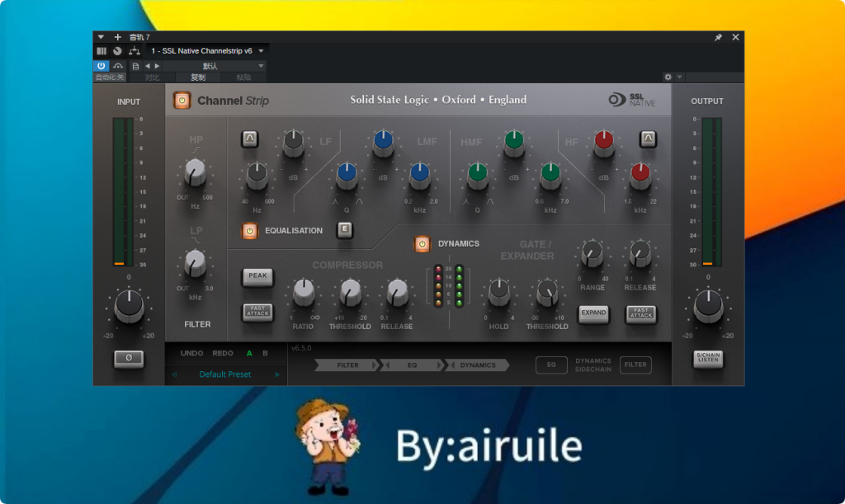Toggle the compressor FAST ATTACK button
Image resolution: width=845 pixels, height=504 pixels.
[257, 312]
